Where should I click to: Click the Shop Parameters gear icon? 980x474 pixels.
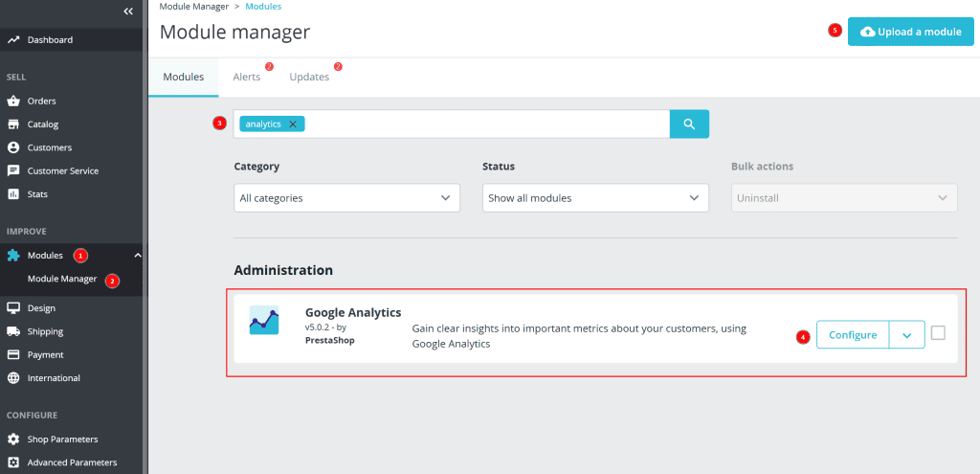click(x=13, y=440)
